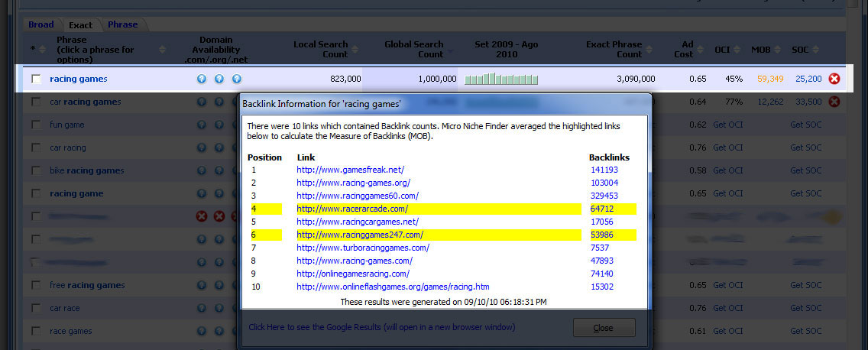Tick the checkbox for 'car racing games'
This screenshot has width=868, height=350.
(x=36, y=102)
